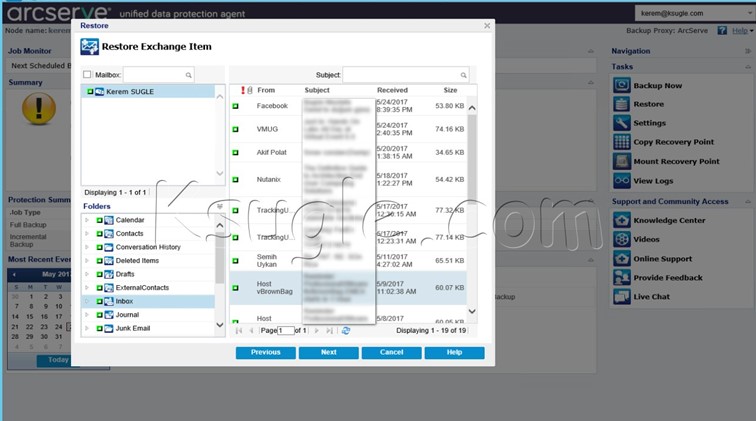
Task: Sort by the Subject column header
Action: tap(317, 90)
